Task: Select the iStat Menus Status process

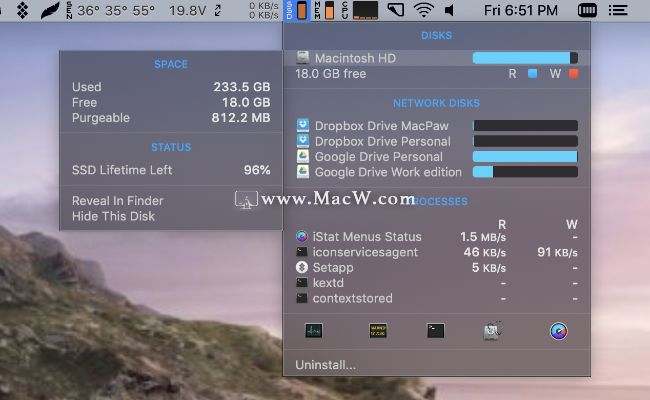Action: click(x=367, y=237)
